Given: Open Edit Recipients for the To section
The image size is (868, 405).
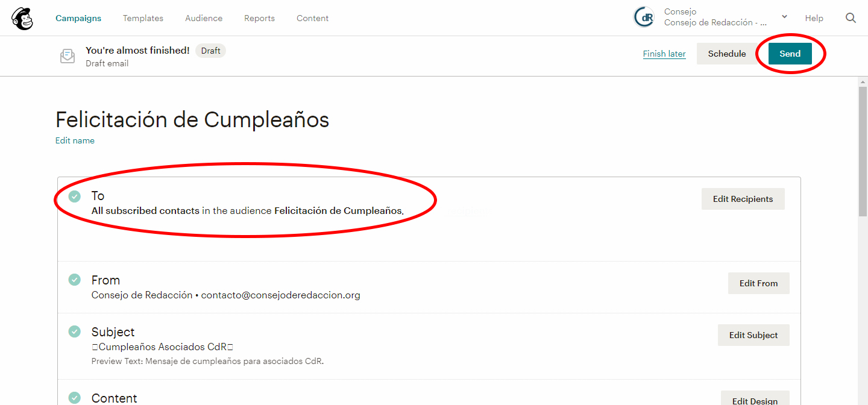Looking at the screenshot, I should 743,198.
